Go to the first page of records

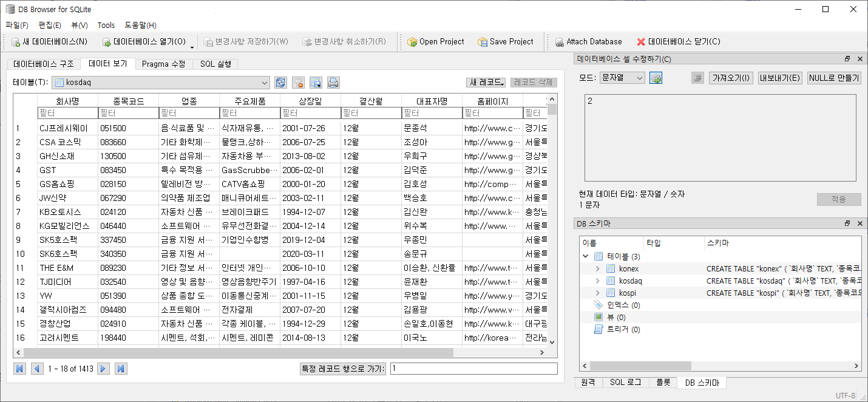tap(19, 369)
